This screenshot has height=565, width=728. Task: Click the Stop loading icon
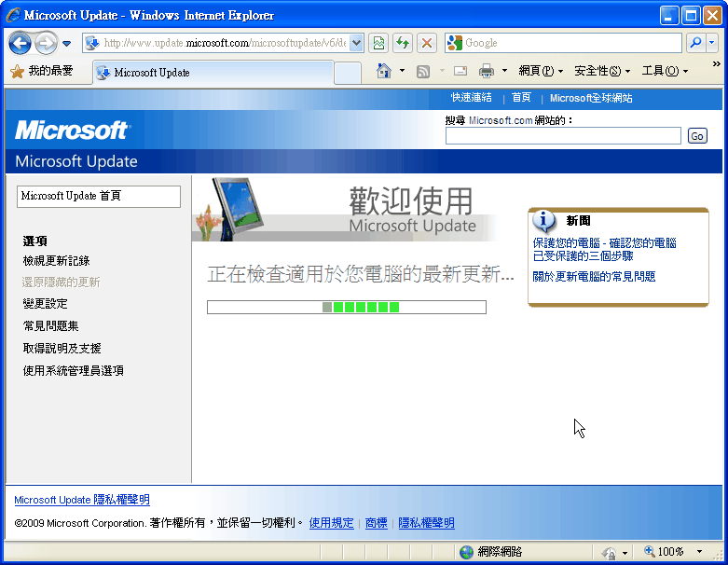pyautogui.click(x=427, y=43)
